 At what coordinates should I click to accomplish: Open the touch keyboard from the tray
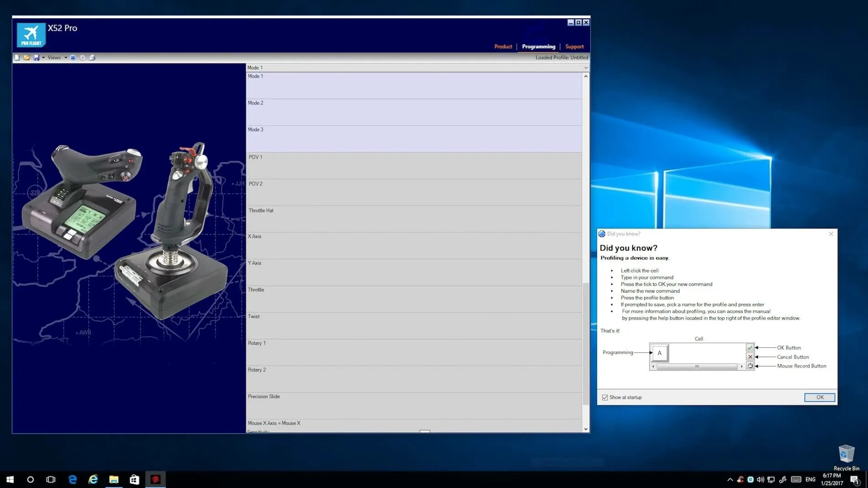(796, 479)
